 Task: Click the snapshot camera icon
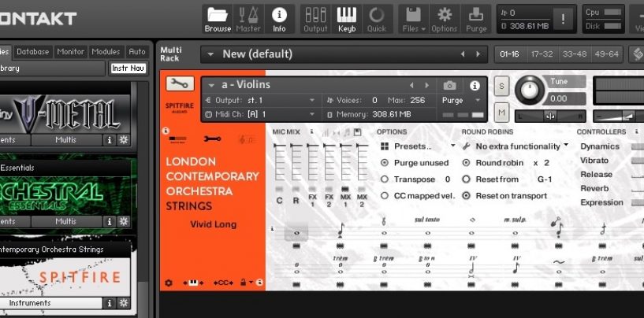tap(450, 85)
